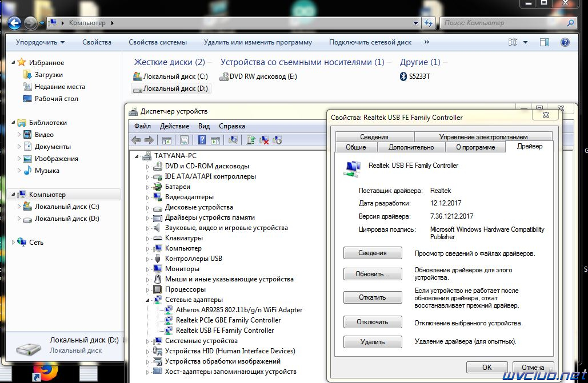Open address bar history dropdown arrow
Image resolution: width=588 pixels, height=383 pixels.
point(415,23)
